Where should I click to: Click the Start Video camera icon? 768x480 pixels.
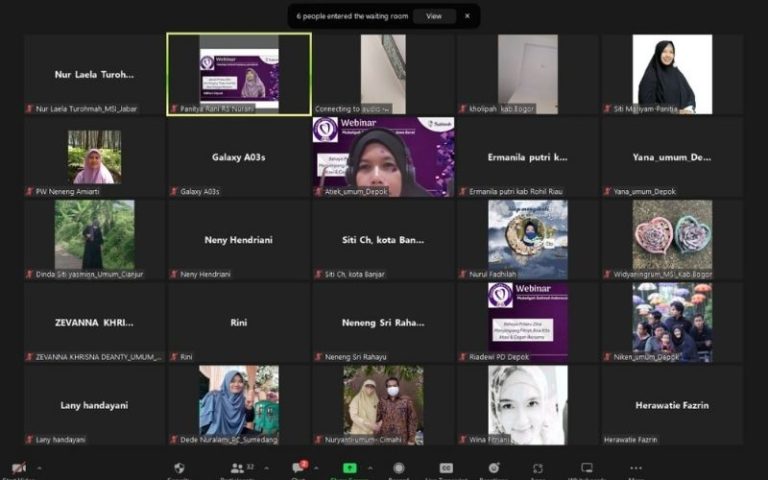pyautogui.click(x=18, y=468)
